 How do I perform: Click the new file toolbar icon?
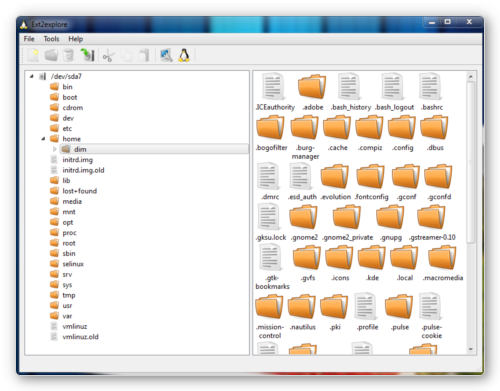pos(33,55)
